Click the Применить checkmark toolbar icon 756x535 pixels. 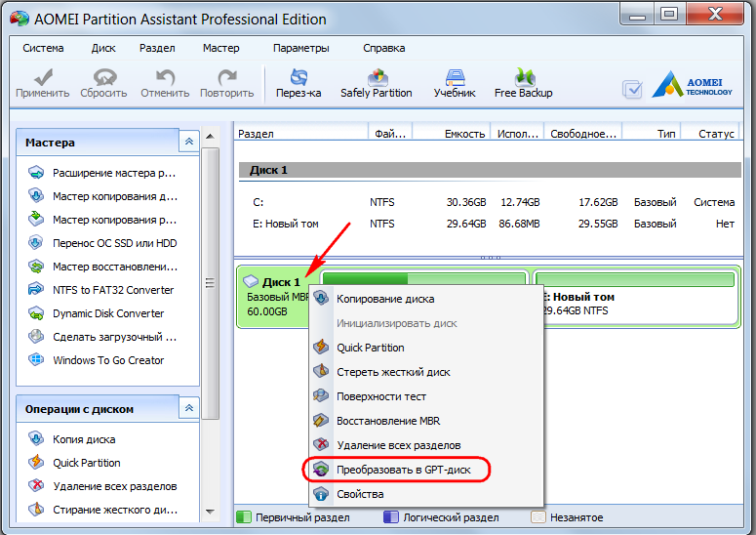[43, 77]
